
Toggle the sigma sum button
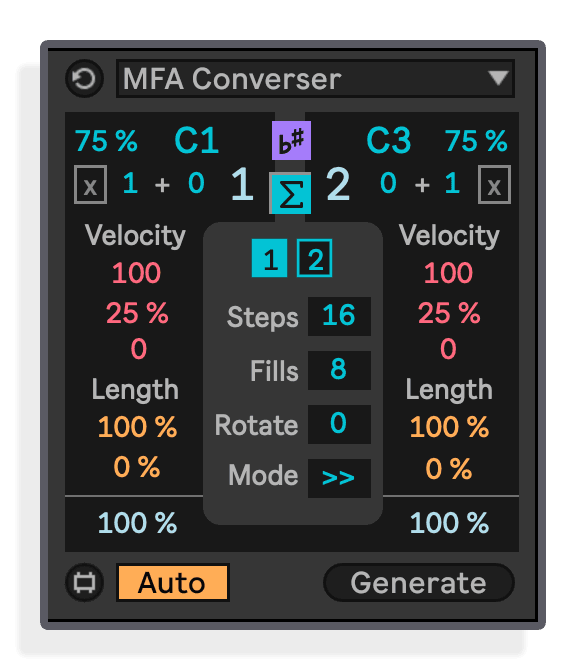(x=291, y=193)
